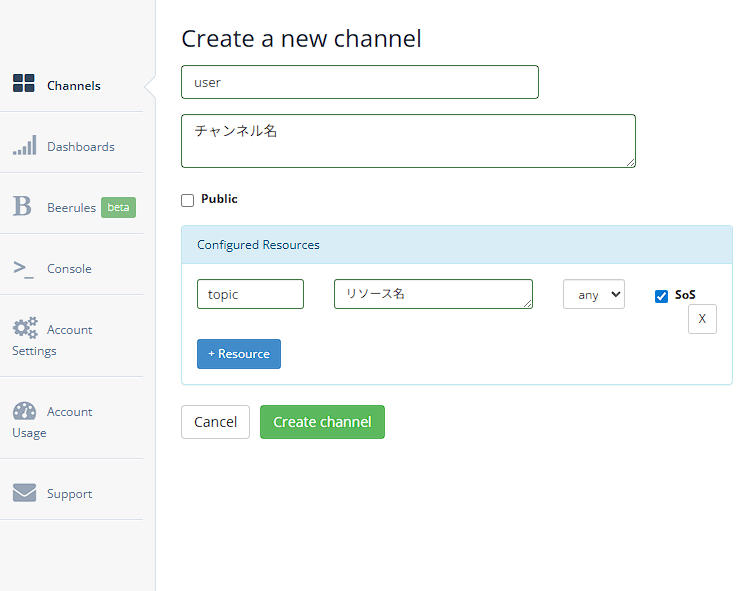The image size is (743, 591).
Task: Click the Account Settings gears icon
Action: [x=25, y=328]
